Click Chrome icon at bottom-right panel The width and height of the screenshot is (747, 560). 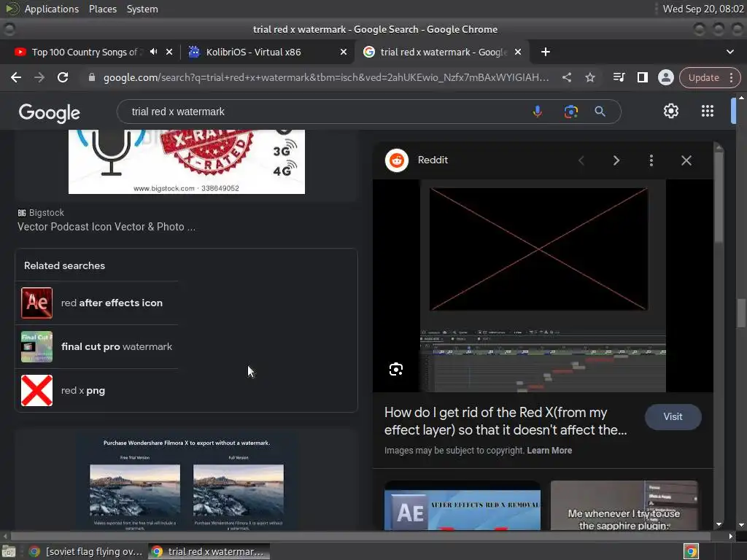pyautogui.click(x=691, y=551)
